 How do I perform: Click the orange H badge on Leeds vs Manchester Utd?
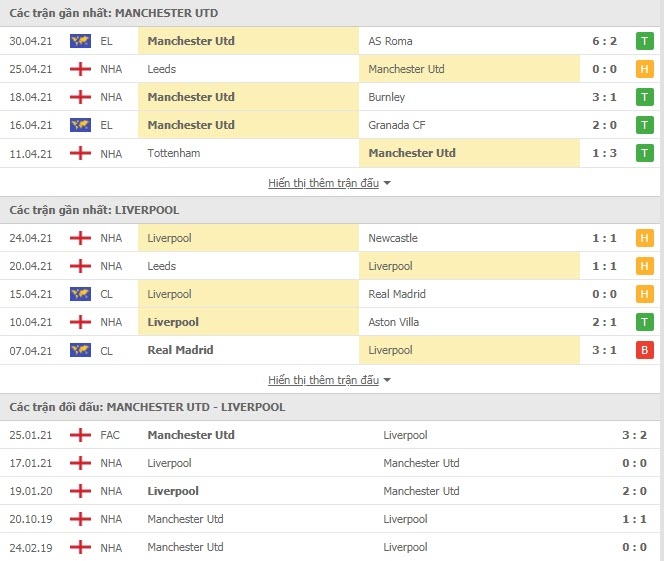(644, 69)
